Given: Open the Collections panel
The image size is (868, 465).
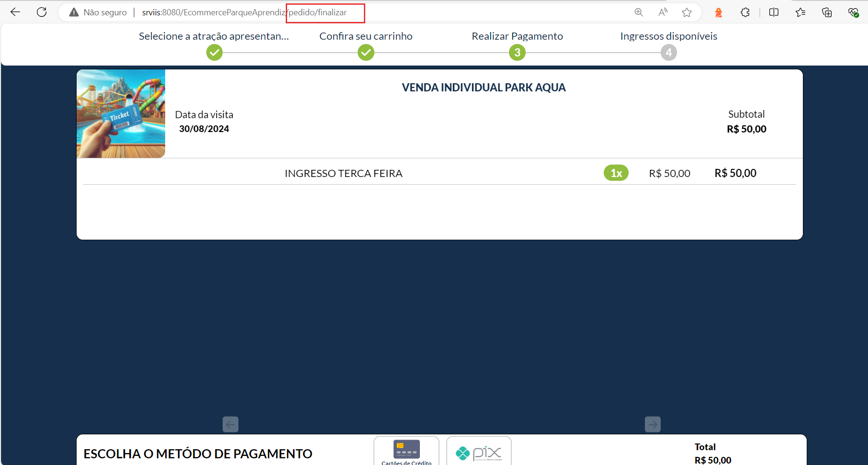Looking at the screenshot, I should click(827, 12).
